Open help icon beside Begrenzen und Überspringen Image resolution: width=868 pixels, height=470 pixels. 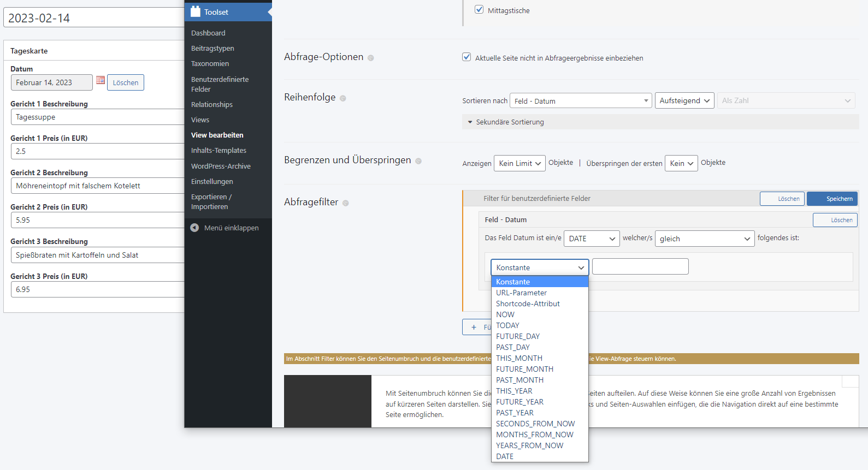coord(418,161)
